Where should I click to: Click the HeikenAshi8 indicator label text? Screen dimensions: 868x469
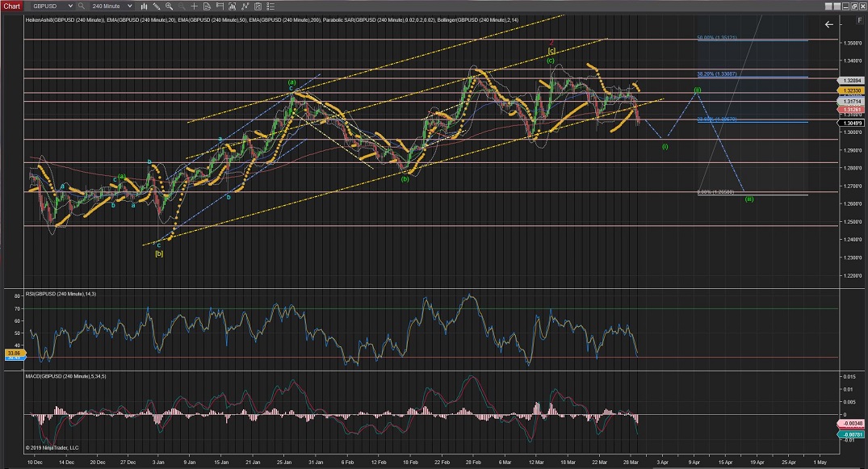click(x=65, y=20)
